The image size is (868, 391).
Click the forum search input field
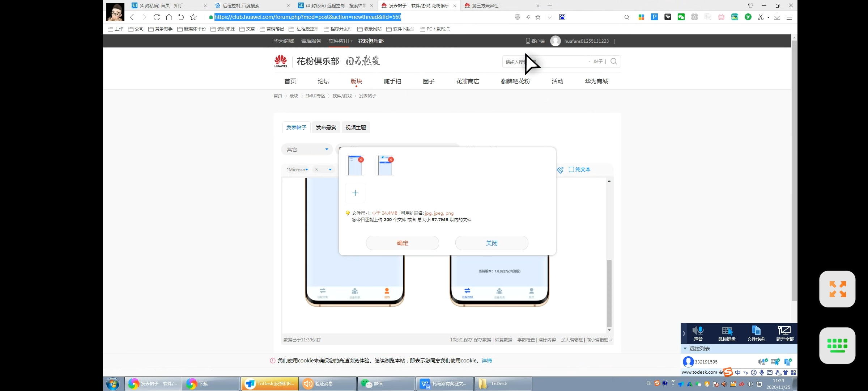coord(544,62)
